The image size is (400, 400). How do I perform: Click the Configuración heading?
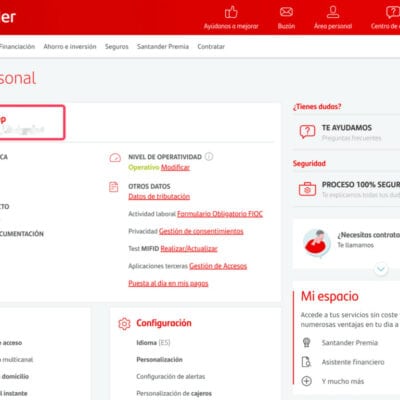pyautogui.click(x=164, y=323)
